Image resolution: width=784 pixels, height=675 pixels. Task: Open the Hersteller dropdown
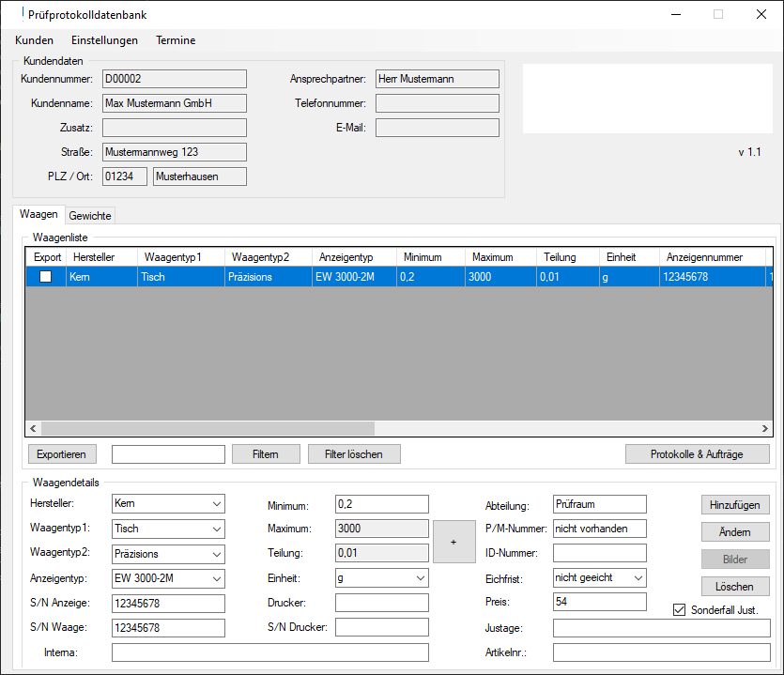[217, 504]
